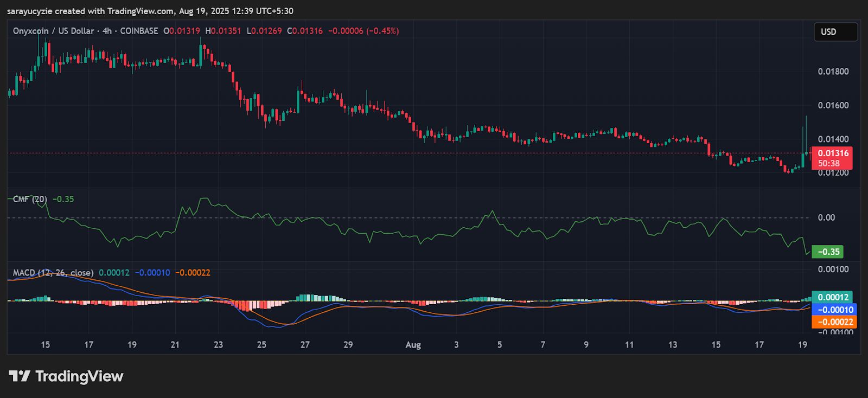Click the 0.01600 price axis label
The height and width of the screenshot is (398, 868).
click(x=833, y=105)
